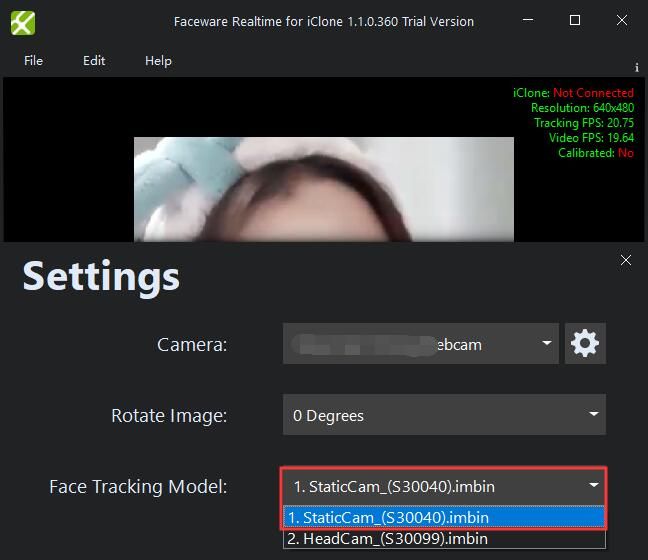
Task: Minimize the Faceware Realtime window
Action: tap(527, 21)
